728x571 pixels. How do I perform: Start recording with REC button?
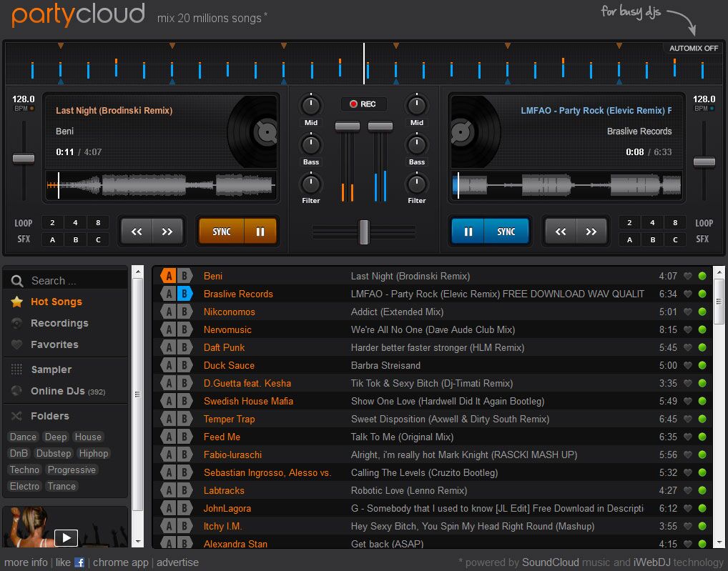click(x=363, y=104)
